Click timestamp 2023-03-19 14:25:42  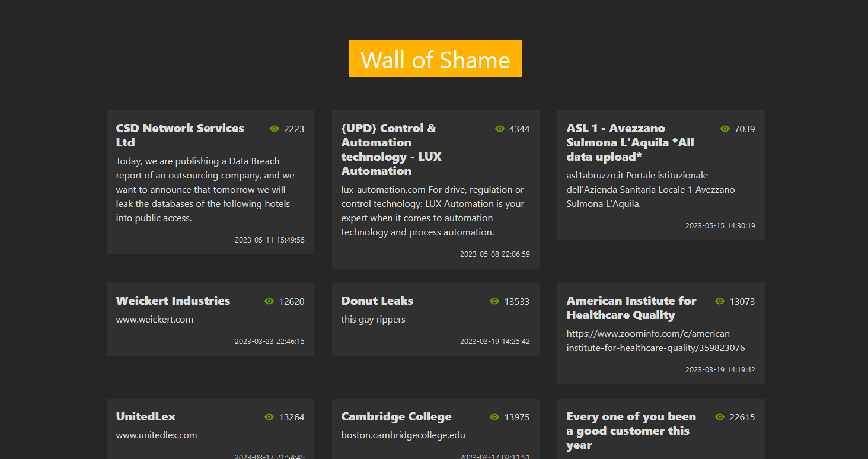pyautogui.click(x=495, y=342)
